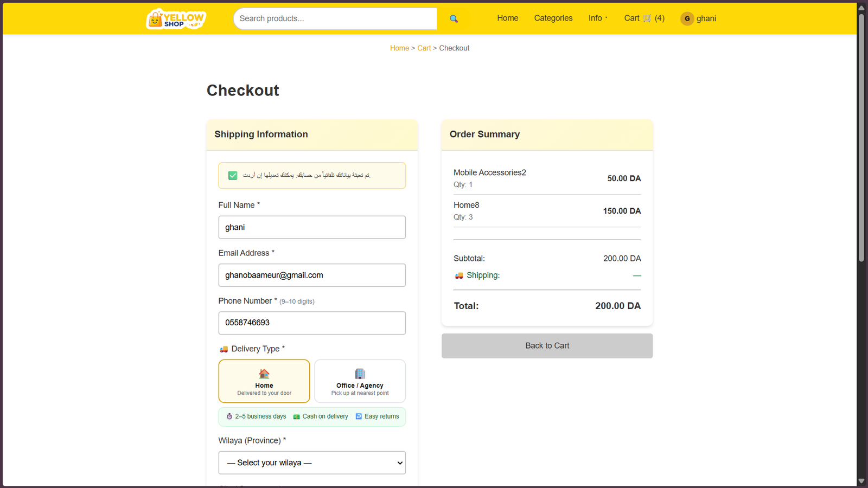Viewport: 868px width, 488px height.
Task: Click the search magnifier icon
Action: [x=454, y=19]
